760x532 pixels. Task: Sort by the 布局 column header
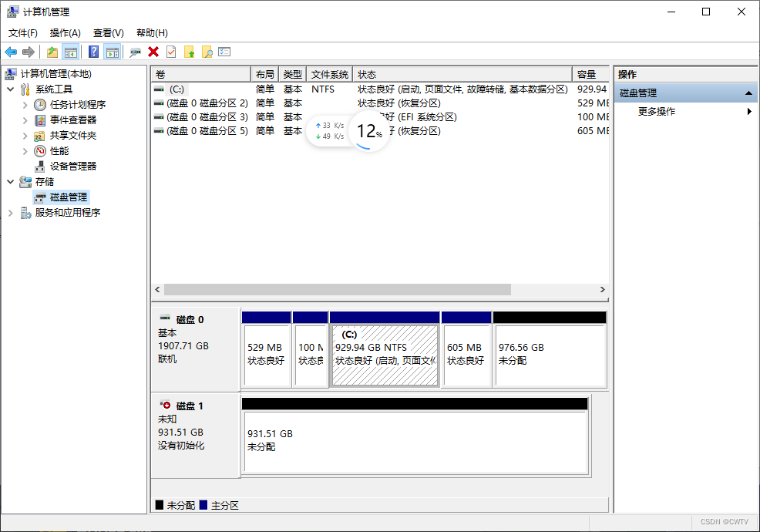pos(264,74)
